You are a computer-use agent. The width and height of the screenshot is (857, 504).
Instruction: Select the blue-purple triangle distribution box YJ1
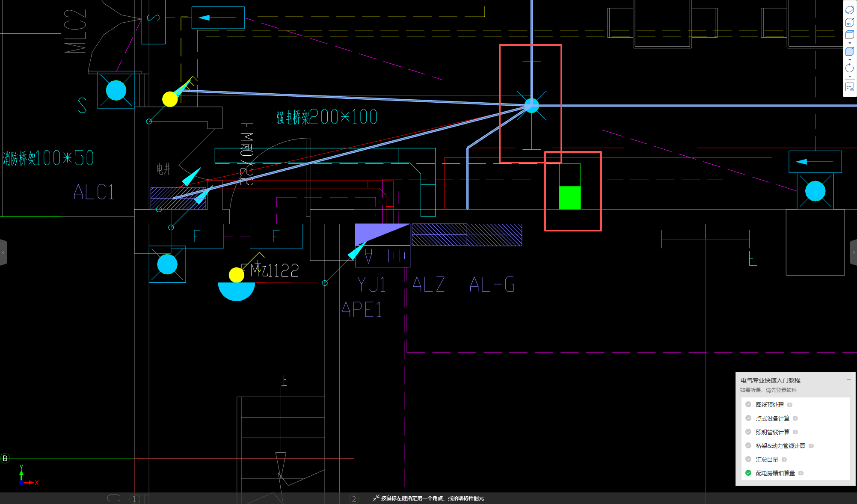[x=382, y=234]
